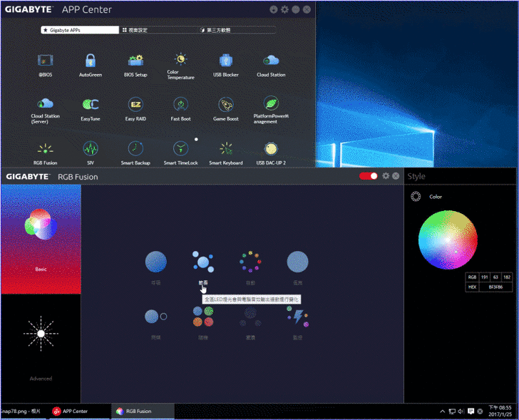The width and height of the screenshot is (519, 420).
Task: Open the USB Blocker app
Action: [x=226, y=61]
